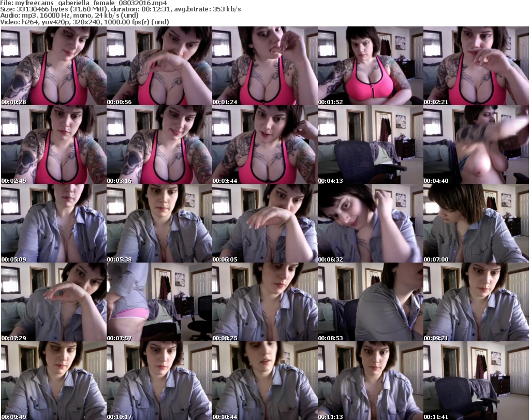Open the frame labeled 00:09:21
Screen dimensions: 530x420
pos(476,302)
